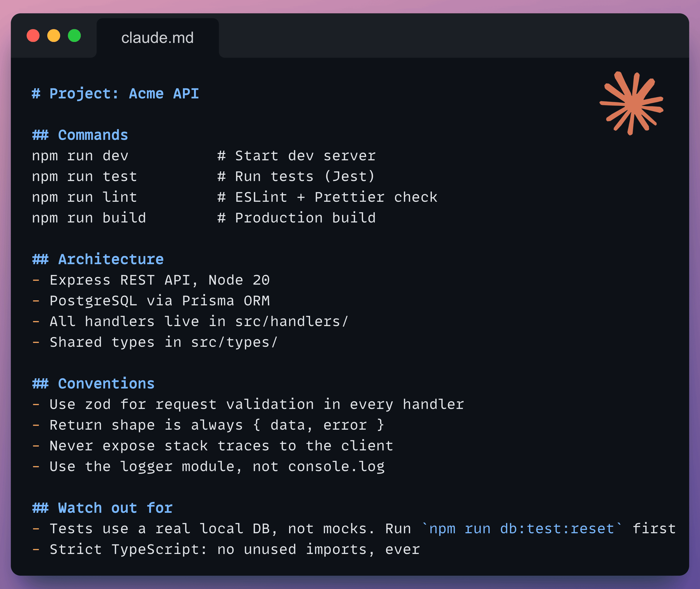Click the yellow minimize window button

tap(54, 36)
